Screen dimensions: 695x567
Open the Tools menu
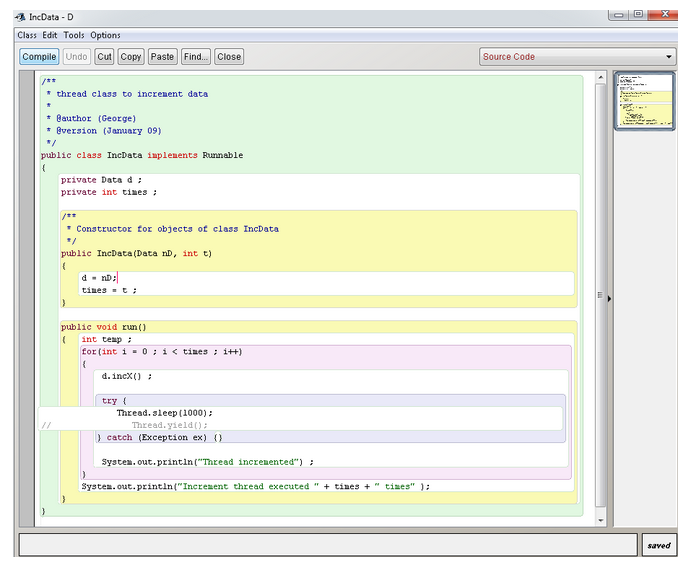pyautogui.click(x=74, y=35)
